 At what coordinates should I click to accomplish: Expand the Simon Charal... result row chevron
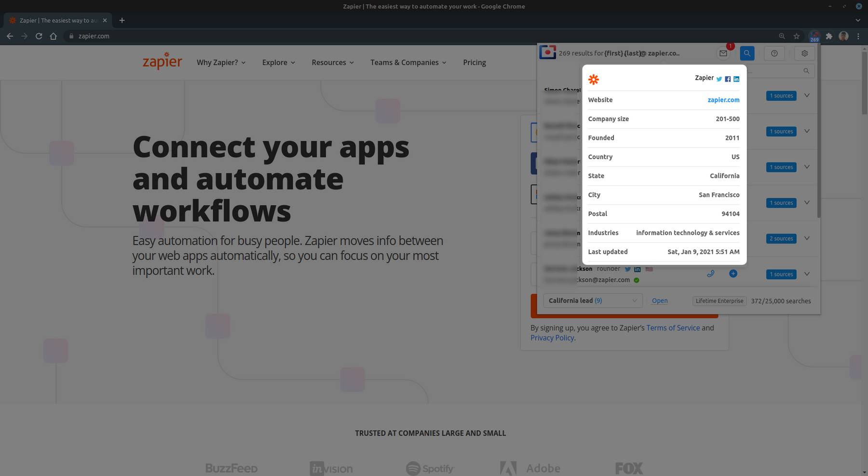807,95
